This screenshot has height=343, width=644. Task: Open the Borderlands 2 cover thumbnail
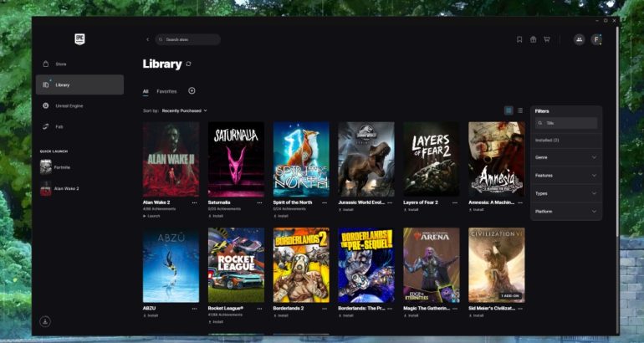coord(301,265)
